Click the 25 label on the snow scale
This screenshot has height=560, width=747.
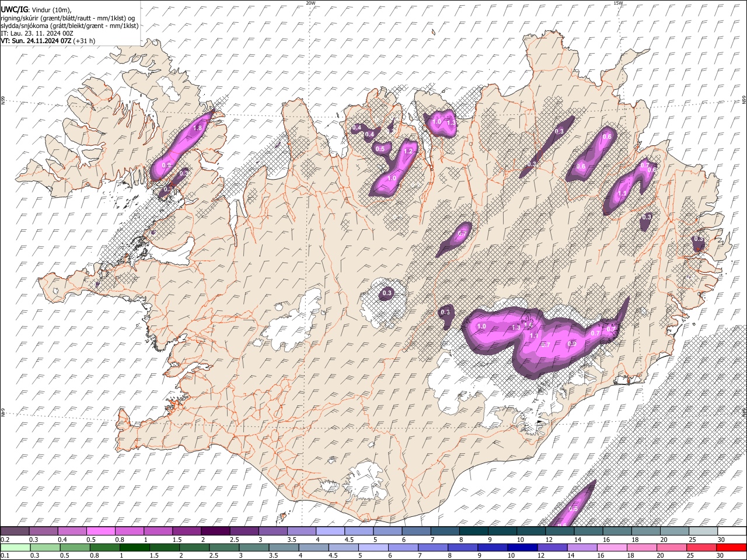point(692,540)
